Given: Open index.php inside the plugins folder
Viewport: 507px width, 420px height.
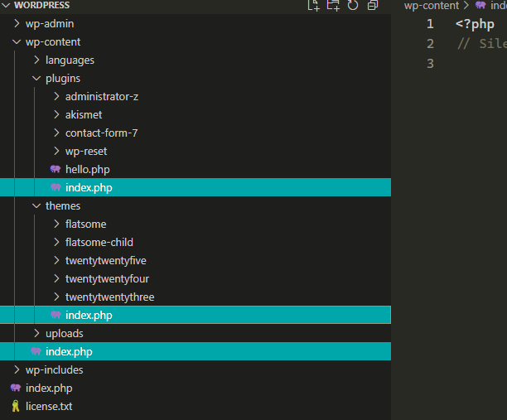Looking at the screenshot, I should (89, 187).
